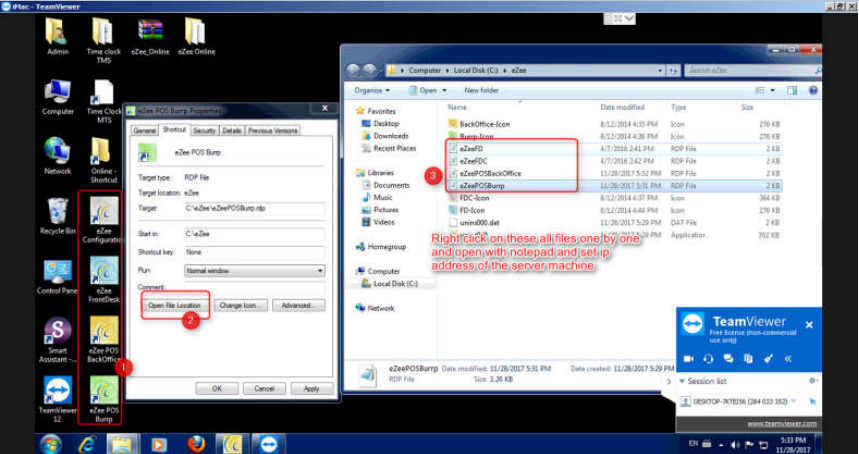Launch Internet Explorer from taskbar
859x454 pixels.
(87, 444)
